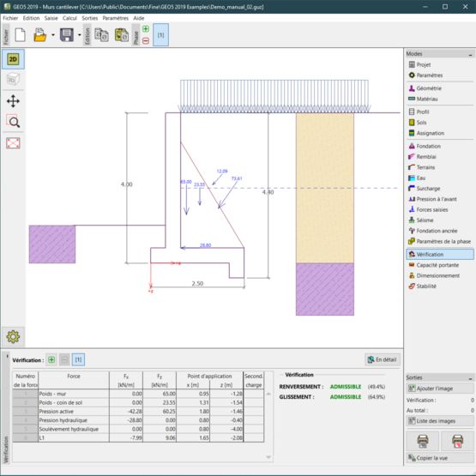Fit drawing to window icon
The height and width of the screenshot is (476, 476).
(x=13, y=142)
